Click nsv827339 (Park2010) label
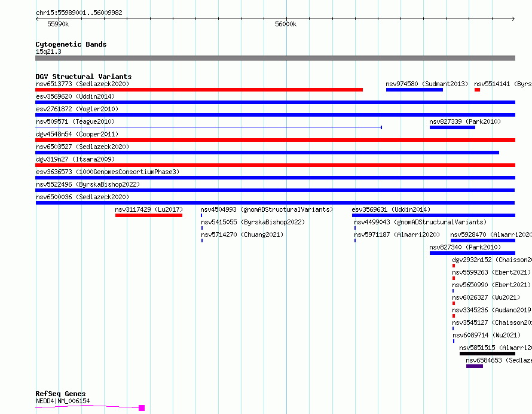 pos(465,121)
